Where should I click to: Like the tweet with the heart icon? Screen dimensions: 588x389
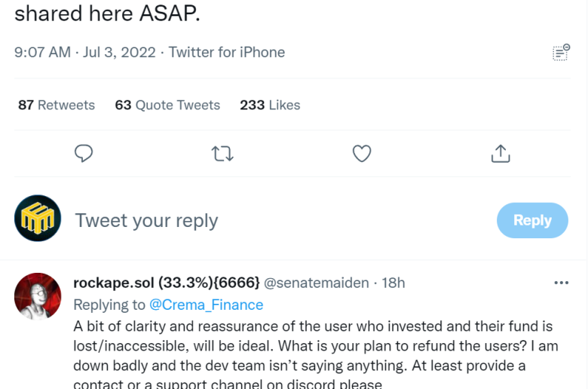(362, 154)
